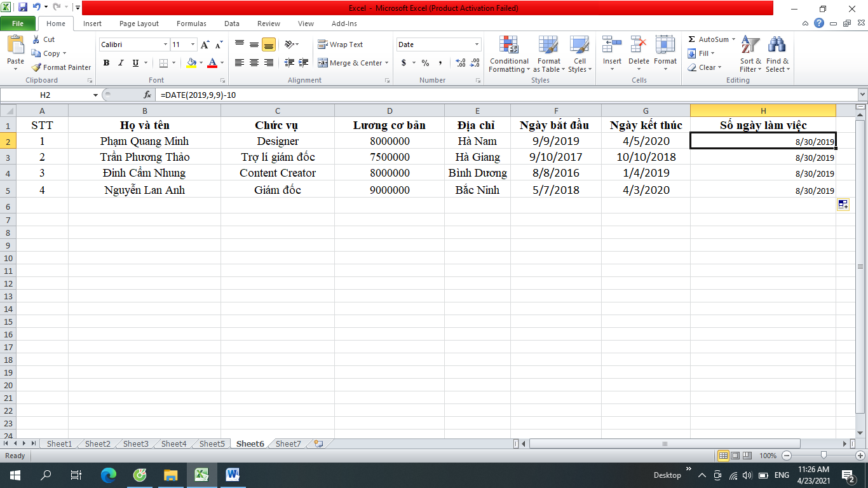
Task: Click the Cell Styles button
Action: click(x=580, y=55)
